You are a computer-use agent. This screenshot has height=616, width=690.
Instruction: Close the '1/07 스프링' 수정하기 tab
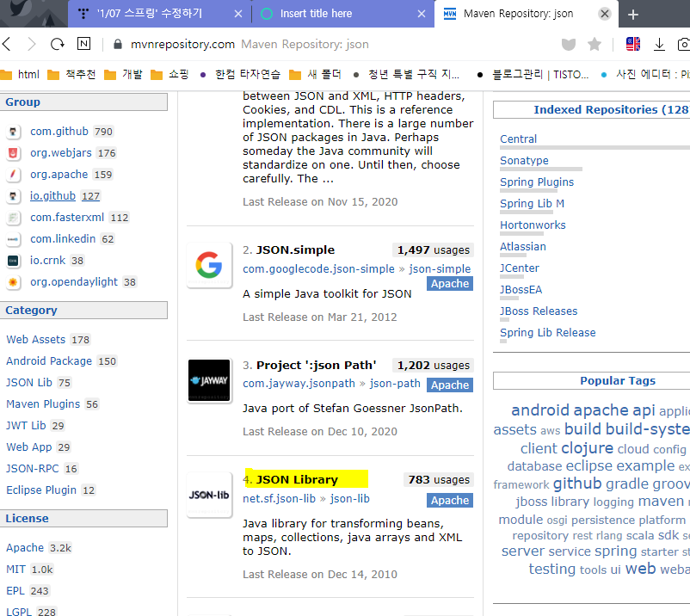click(x=238, y=14)
